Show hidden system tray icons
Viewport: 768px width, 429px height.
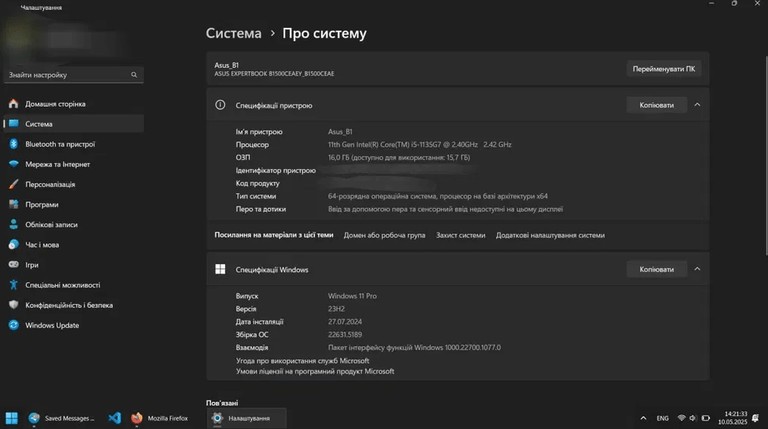[x=643, y=418]
